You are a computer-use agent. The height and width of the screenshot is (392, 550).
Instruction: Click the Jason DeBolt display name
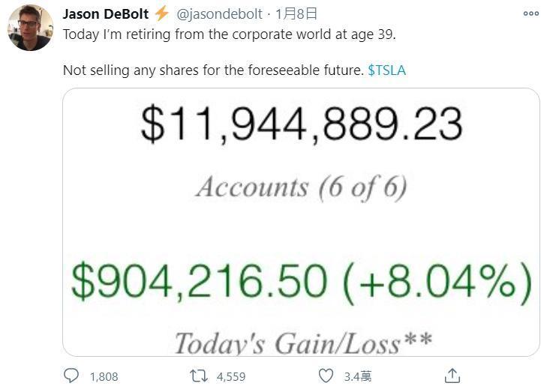coord(106,14)
